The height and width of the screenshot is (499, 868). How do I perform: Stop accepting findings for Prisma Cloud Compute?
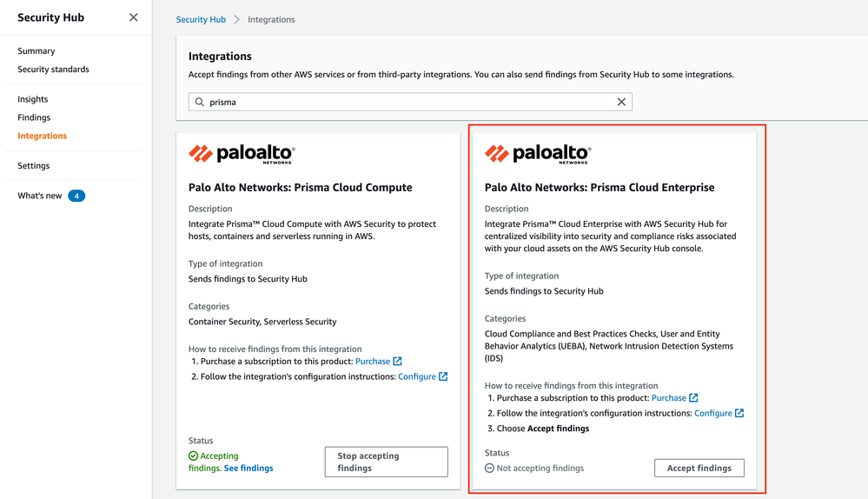click(x=387, y=462)
